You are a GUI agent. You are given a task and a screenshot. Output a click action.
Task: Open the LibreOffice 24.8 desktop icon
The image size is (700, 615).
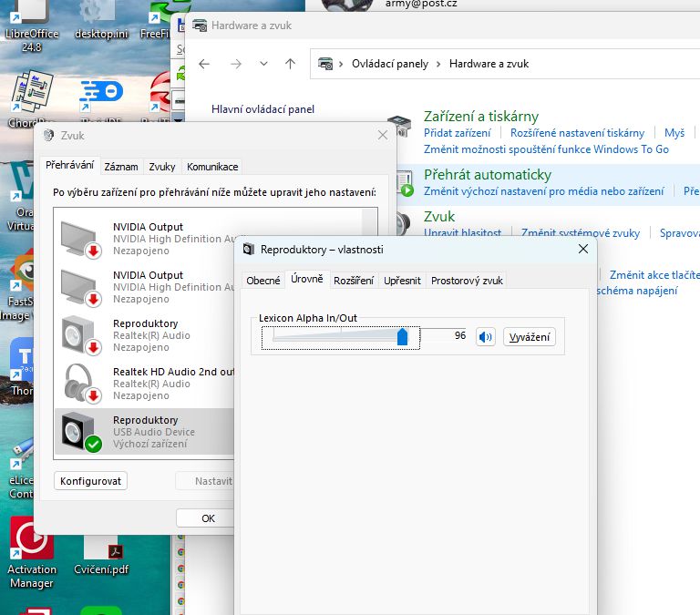click(31, 26)
